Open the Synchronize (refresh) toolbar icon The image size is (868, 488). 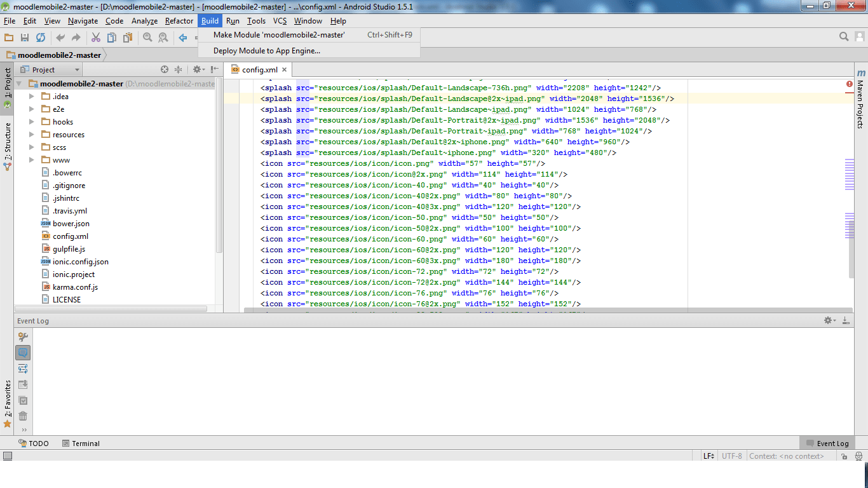coord(41,37)
